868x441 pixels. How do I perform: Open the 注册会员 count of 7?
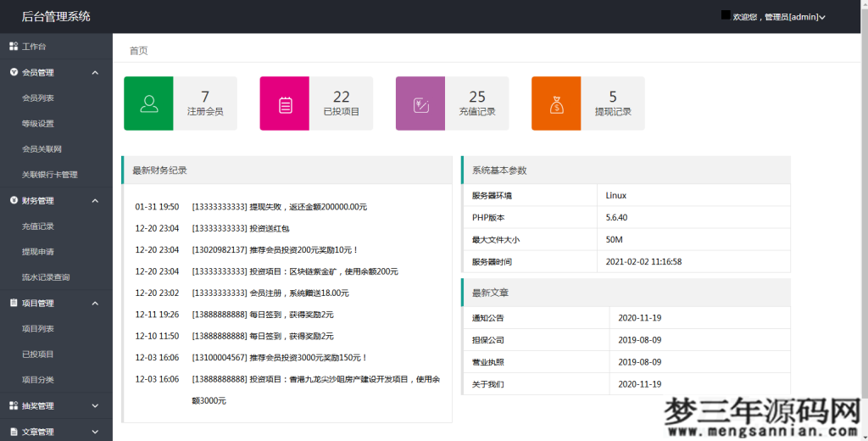coord(205,97)
